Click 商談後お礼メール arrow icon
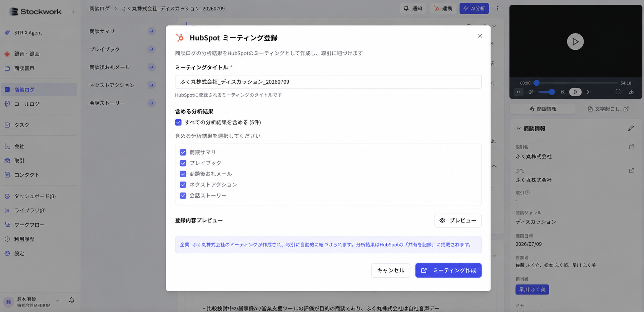Image resolution: width=644 pixels, height=312 pixels. pos(152,67)
